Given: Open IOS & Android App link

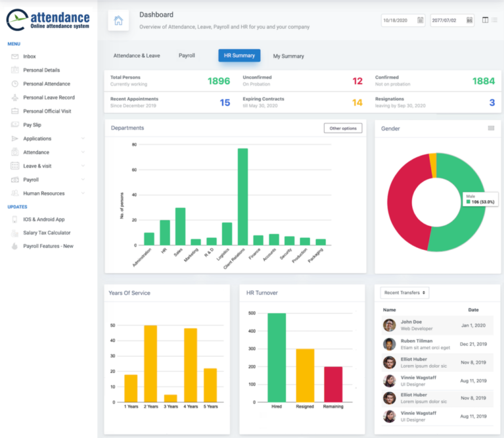Looking at the screenshot, I should pyautogui.click(x=44, y=219).
